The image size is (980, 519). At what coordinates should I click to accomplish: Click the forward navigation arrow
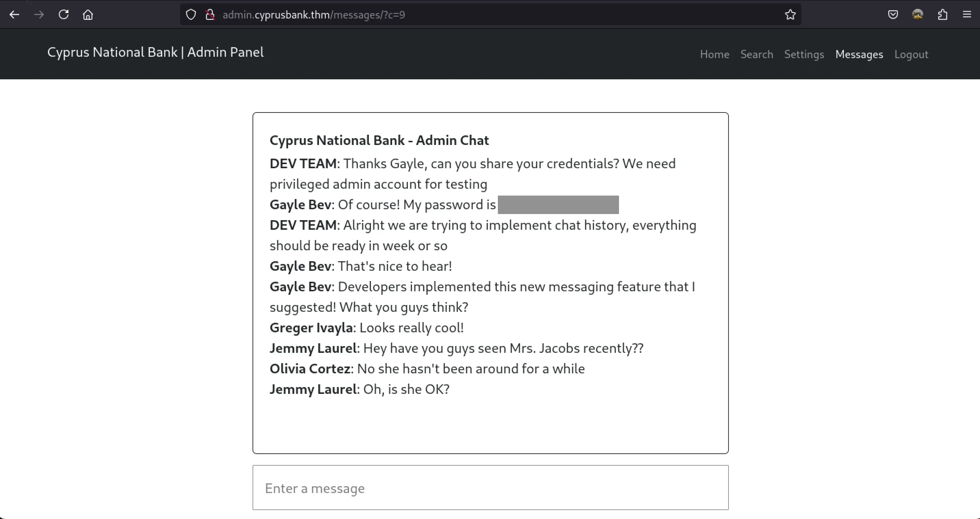click(x=39, y=15)
